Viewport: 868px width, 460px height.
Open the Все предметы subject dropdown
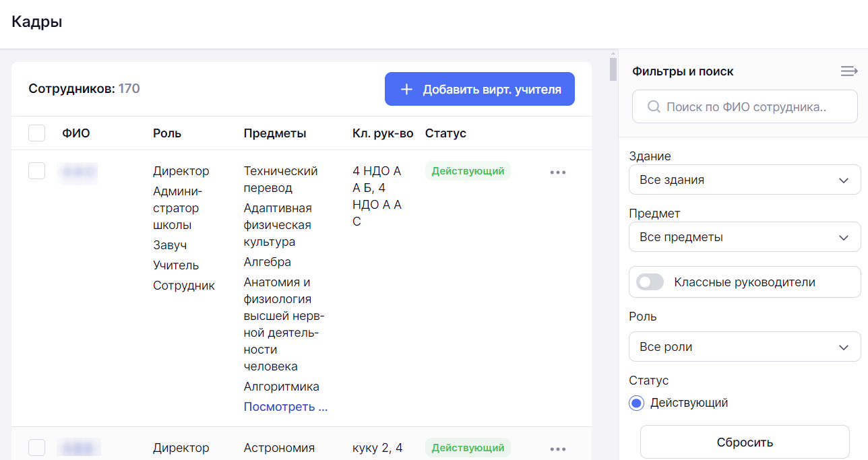745,237
